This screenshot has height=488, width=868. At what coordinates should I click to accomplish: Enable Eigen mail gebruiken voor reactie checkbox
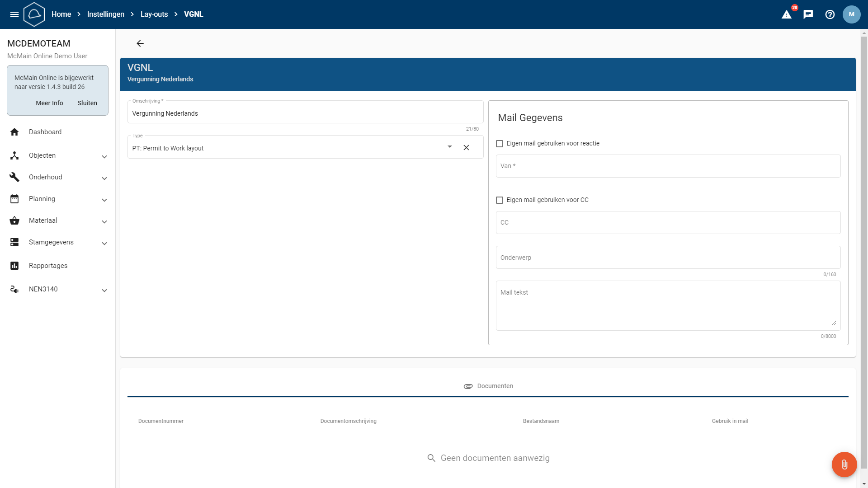[x=500, y=144]
